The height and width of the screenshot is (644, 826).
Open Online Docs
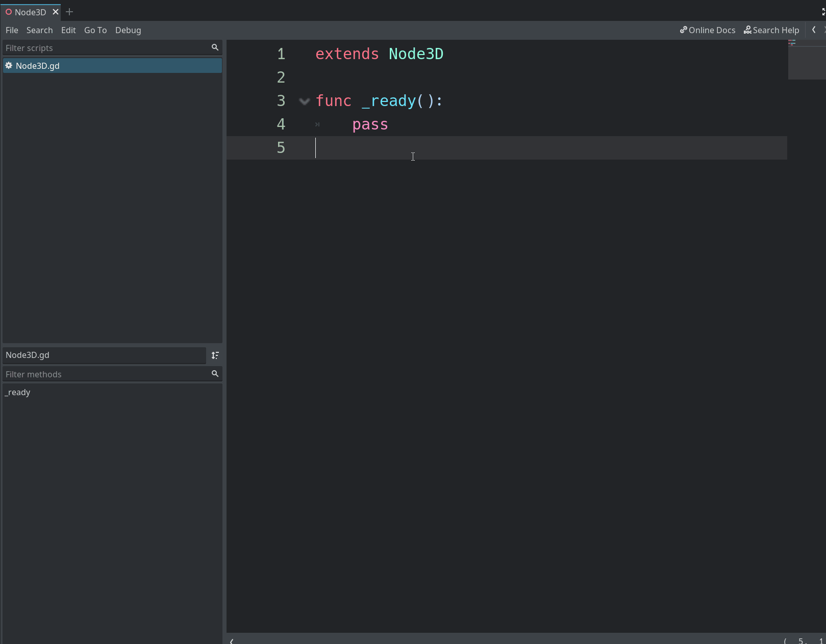point(711,30)
